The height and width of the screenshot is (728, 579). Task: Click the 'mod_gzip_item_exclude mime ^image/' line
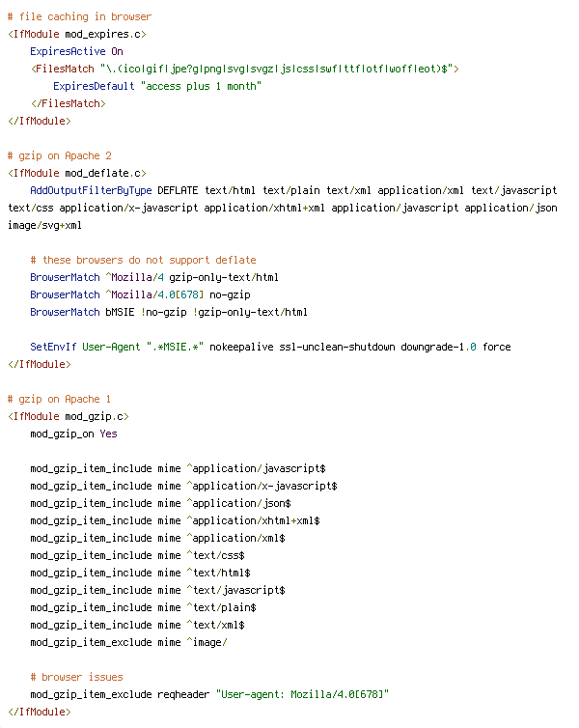pyautogui.click(x=128, y=643)
